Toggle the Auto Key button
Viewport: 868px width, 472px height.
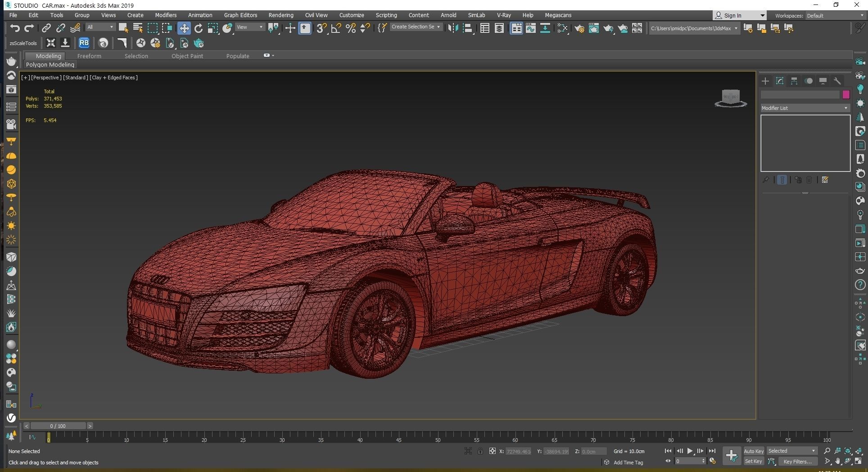(x=754, y=451)
